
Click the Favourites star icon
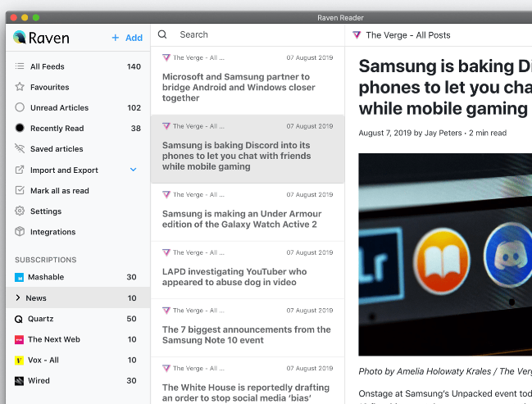[20, 87]
